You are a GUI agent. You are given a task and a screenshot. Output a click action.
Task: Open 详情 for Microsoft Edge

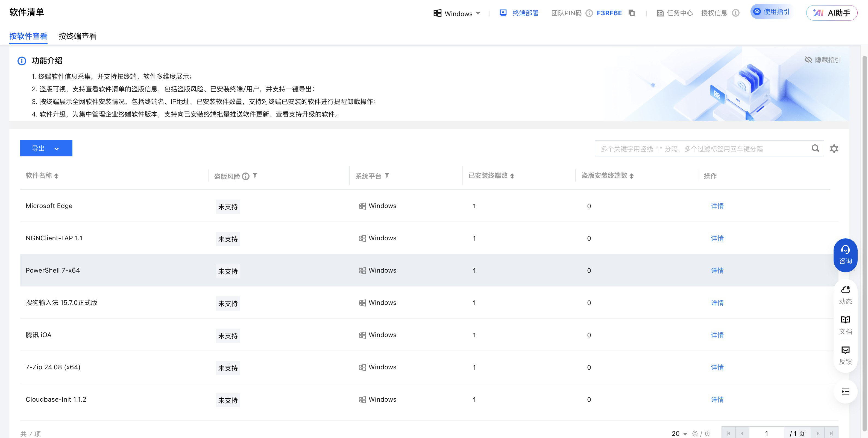pyautogui.click(x=717, y=206)
